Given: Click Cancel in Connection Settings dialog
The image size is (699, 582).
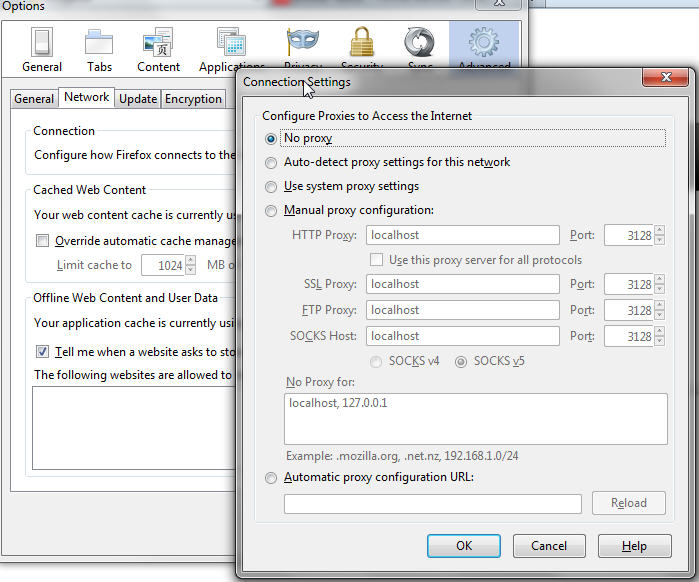Looking at the screenshot, I should pos(549,546).
